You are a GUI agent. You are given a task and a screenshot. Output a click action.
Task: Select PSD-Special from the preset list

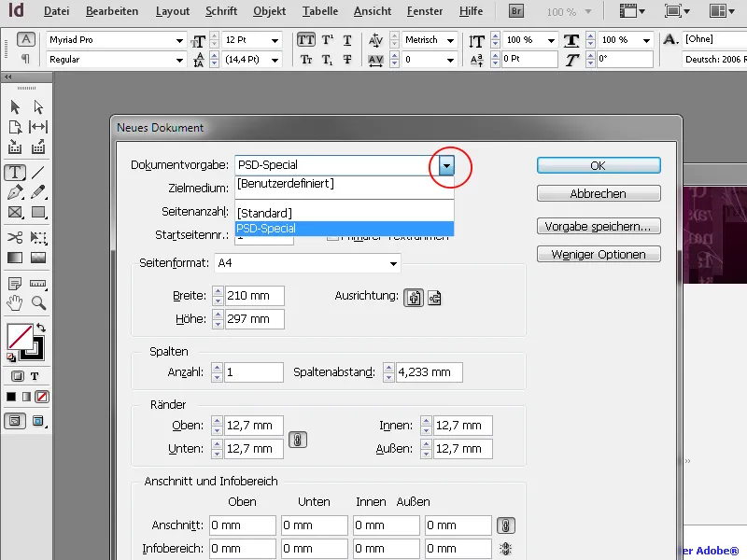[x=268, y=229]
